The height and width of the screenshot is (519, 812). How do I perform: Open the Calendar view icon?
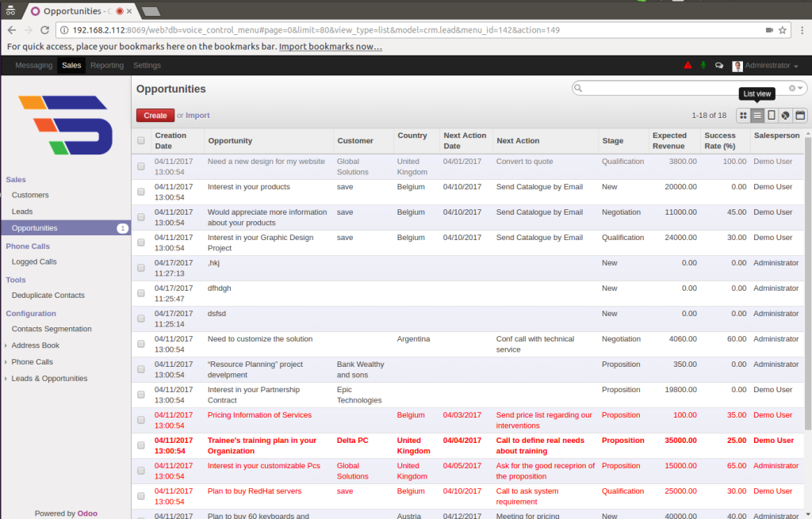[x=799, y=116]
